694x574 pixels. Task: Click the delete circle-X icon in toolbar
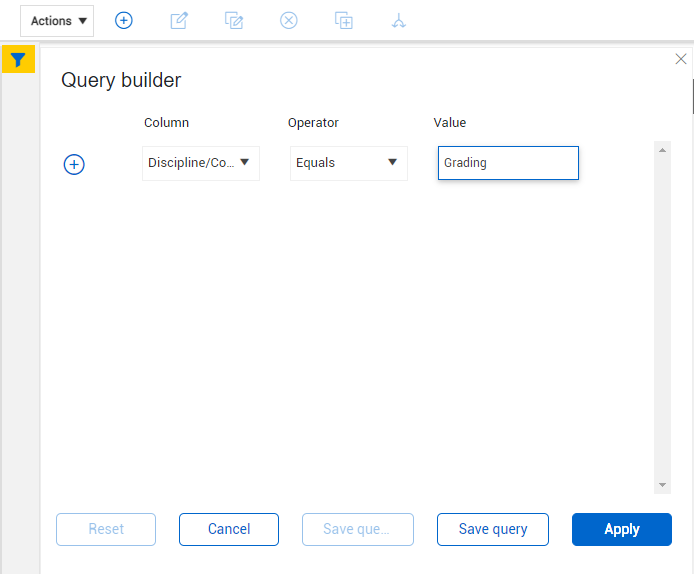tap(289, 21)
